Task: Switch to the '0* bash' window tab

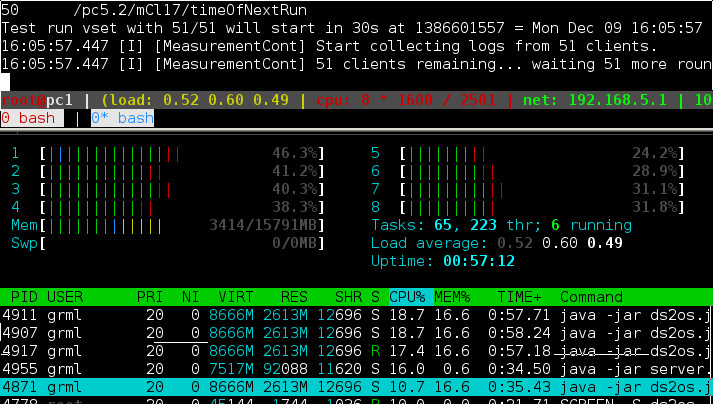Action: (x=122, y=118)
